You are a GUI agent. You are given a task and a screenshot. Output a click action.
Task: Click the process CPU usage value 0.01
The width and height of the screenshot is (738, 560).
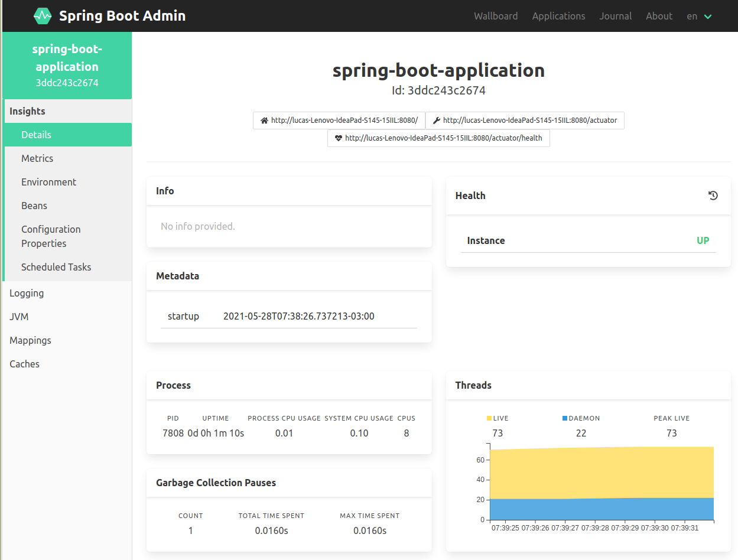[x=284, y=433]
